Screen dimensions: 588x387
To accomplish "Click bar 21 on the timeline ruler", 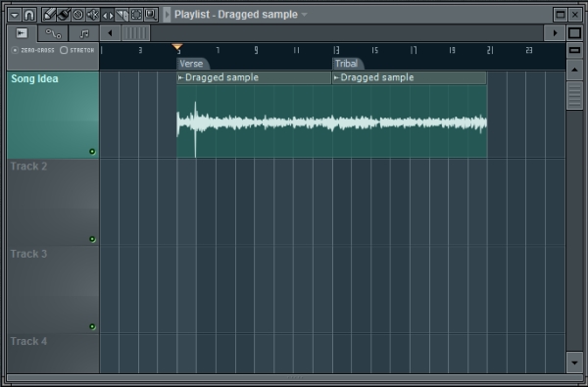I will coord(490,50).
